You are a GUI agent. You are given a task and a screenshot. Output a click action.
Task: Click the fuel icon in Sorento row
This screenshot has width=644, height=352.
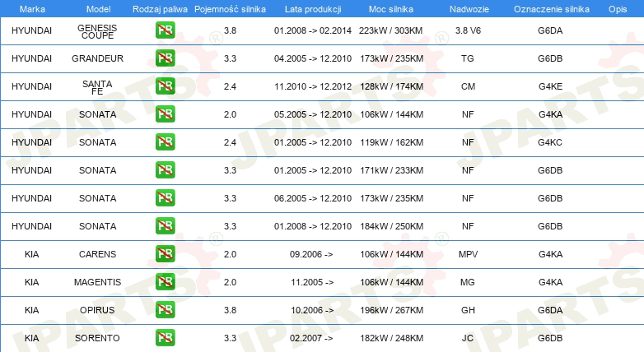click(x=165, y=338)
